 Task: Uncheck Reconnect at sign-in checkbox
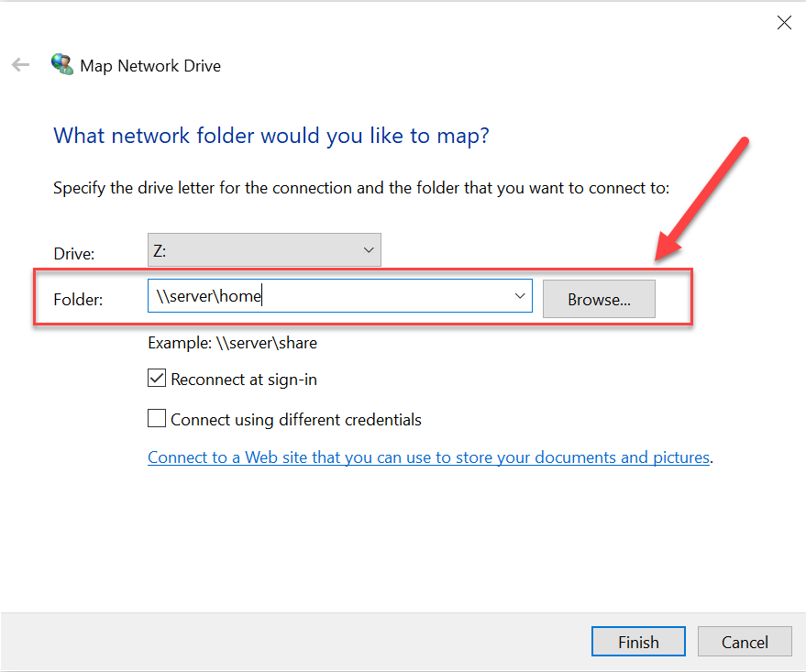pos(157,378)
